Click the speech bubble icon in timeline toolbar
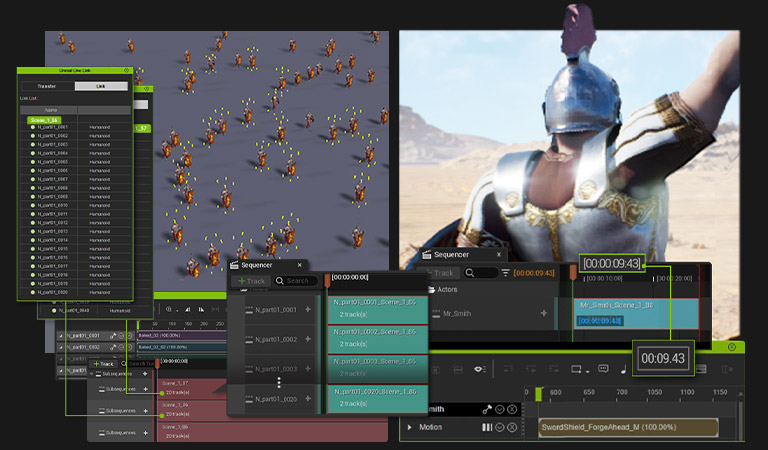Image resolution: width=768 pixels, height=450 pixels. point(604,369)
